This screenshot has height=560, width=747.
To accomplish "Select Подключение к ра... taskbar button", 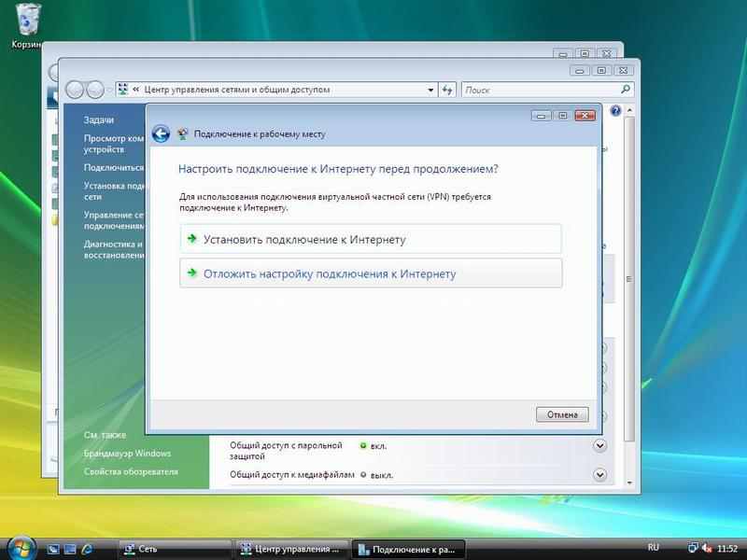I will (x=409, y=549).
